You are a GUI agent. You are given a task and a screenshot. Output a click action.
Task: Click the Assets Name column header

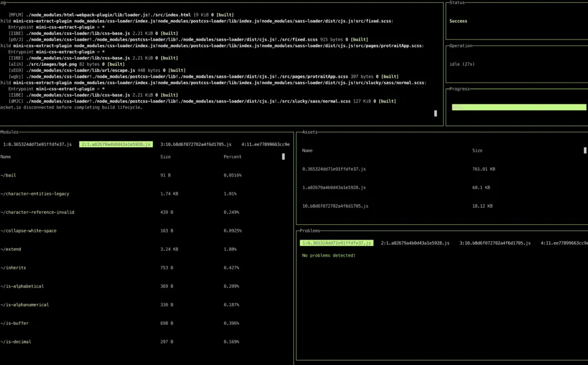pyautogui.click(x=307, y=150)
